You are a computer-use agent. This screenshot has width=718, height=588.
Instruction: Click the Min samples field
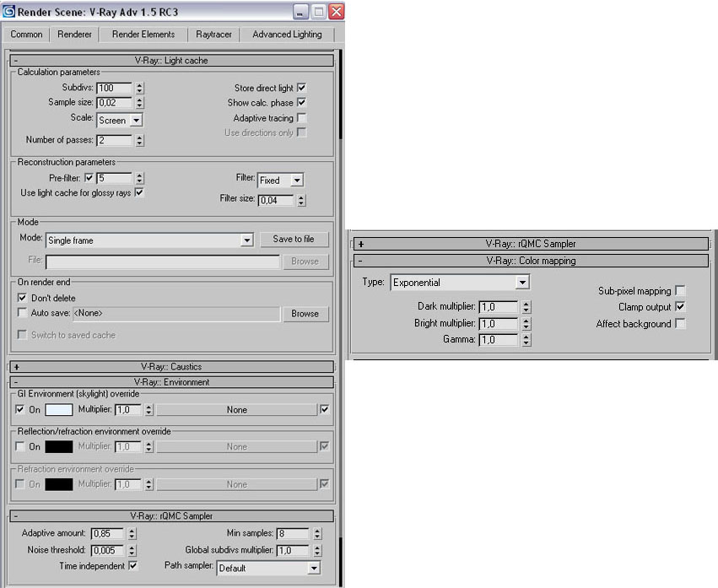(294, 533)
